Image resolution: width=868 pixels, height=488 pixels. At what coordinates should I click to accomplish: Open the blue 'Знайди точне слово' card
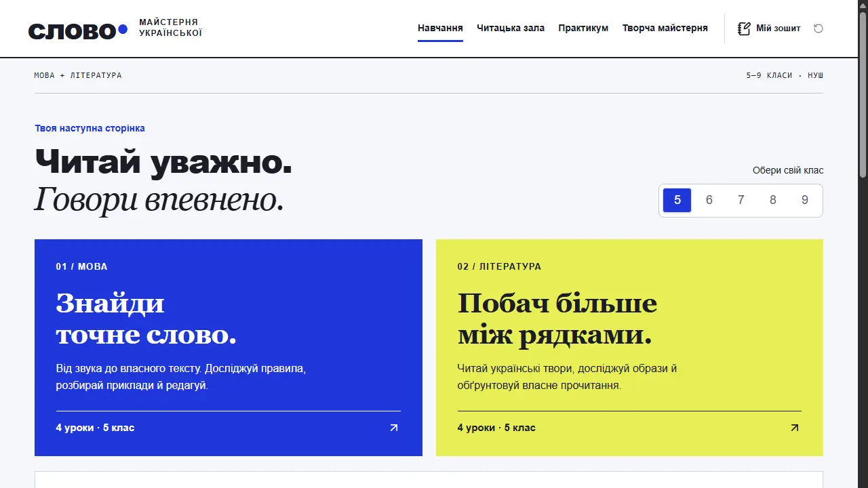click(x=229, y=348)
